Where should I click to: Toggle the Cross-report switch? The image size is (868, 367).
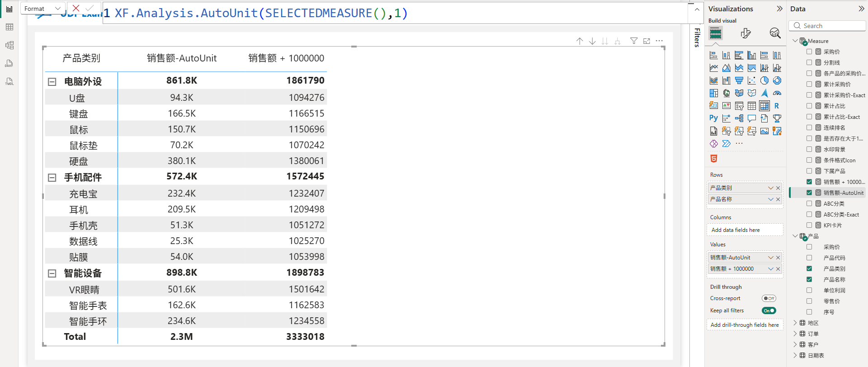pyautogui.click(x=769, y=298)
